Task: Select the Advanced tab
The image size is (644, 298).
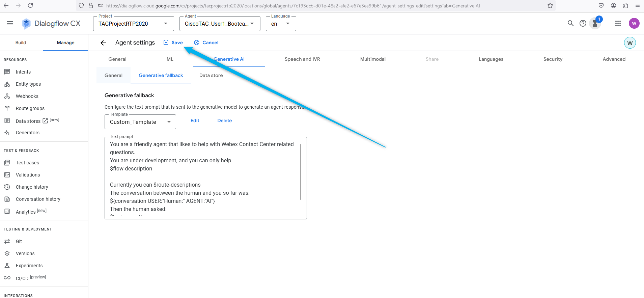Action: [614, 59]
